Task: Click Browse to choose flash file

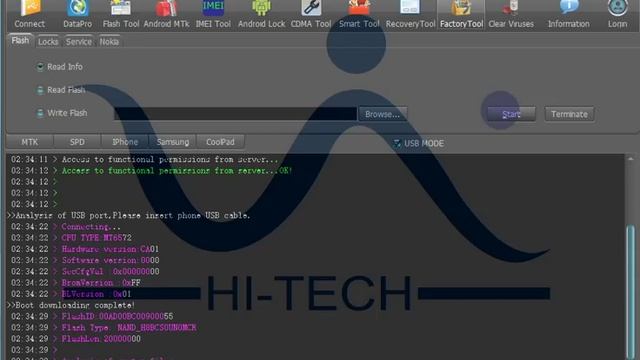Action: pos(382,114)
